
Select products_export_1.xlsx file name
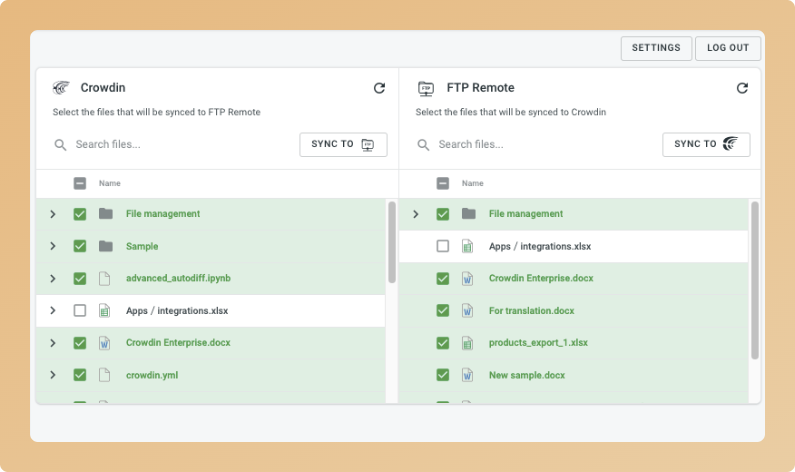click(538, 343)
